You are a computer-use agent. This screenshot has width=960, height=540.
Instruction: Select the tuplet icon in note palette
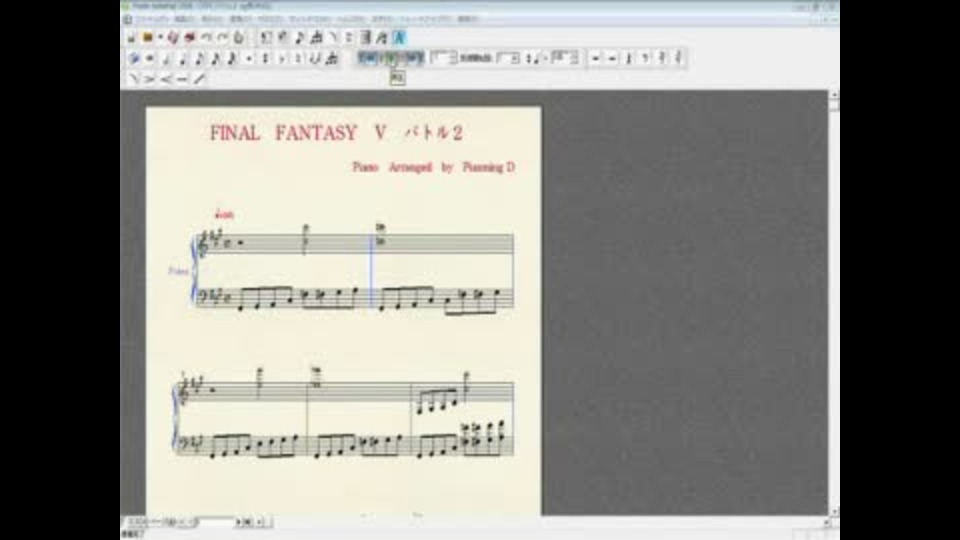click(x=332, y=59)
